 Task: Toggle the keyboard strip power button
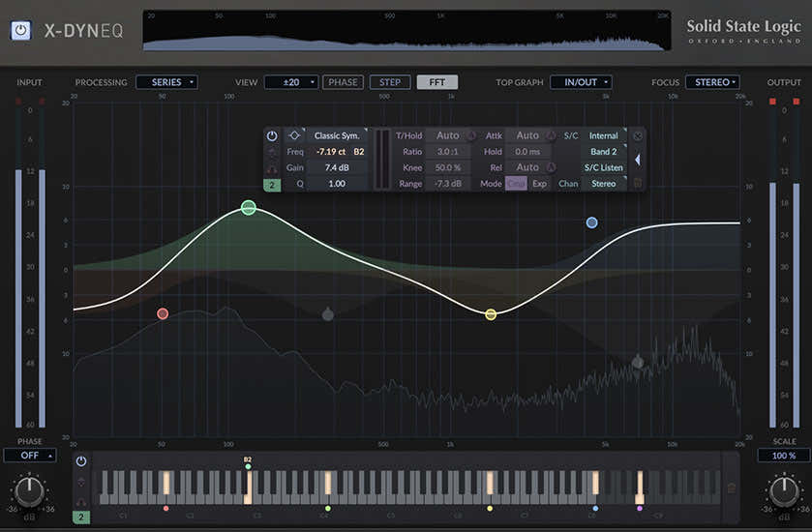point(81,461)
